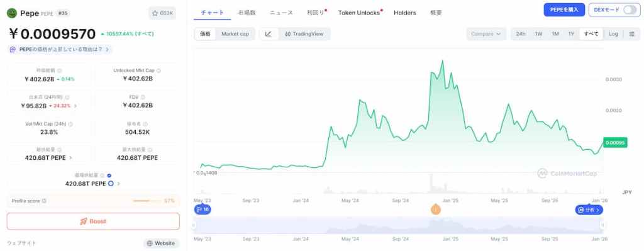Click the JPY currency label under chart
644x251 pixels.
pyautogui.click(x=627, y=192)
